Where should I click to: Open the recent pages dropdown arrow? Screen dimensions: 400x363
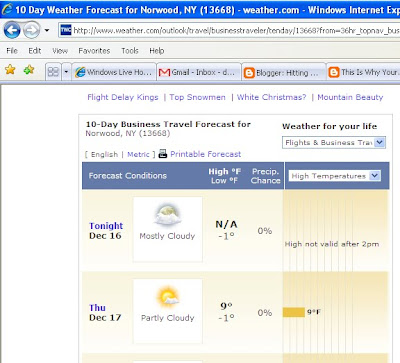[47, 30]
